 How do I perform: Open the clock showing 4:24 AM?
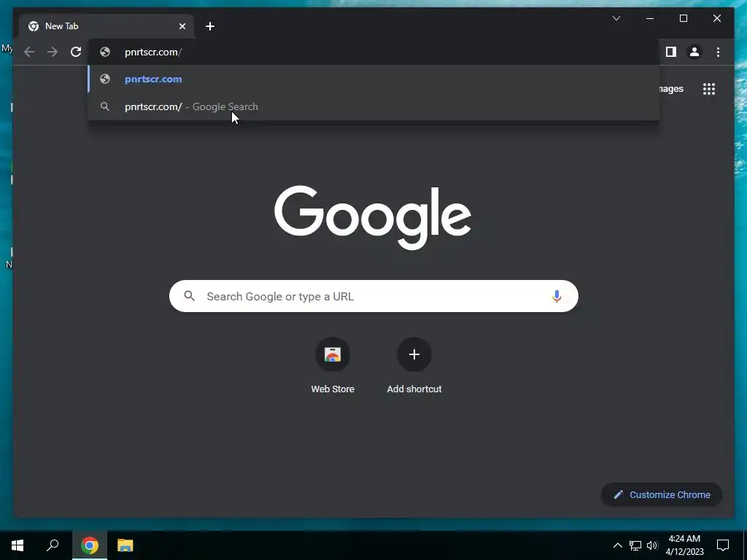[x=684, y=545]
